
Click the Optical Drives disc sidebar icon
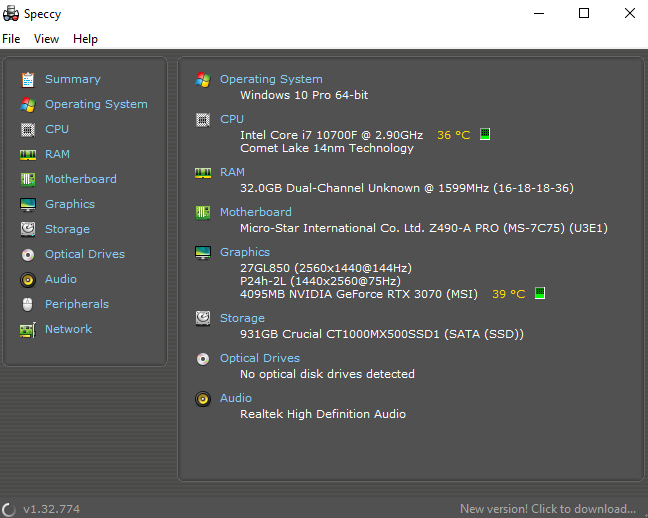(28, 255)
